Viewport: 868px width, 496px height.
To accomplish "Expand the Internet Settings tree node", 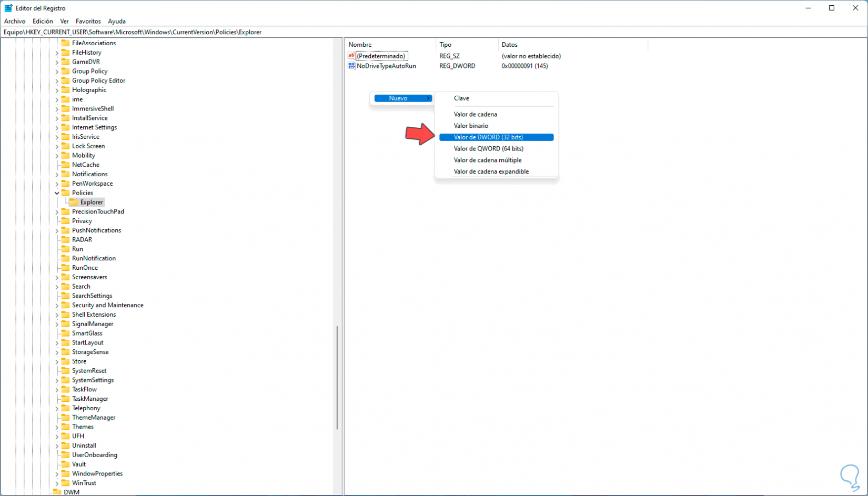I will (57, 128).
